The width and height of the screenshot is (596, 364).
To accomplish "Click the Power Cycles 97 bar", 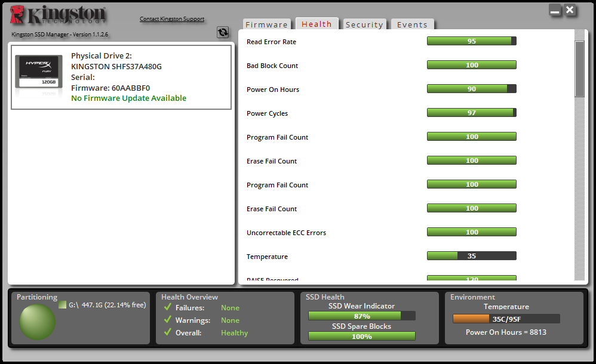I will point(472,113).
